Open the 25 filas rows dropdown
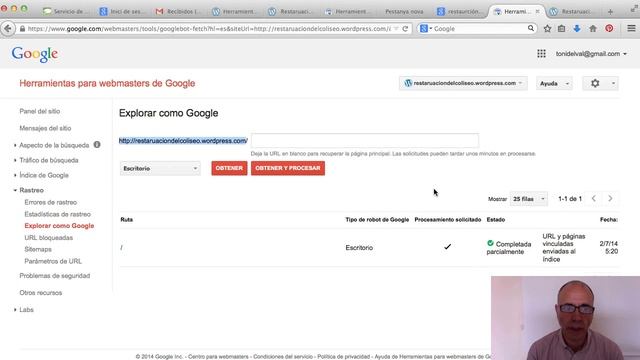 click(x=529, y=199)
